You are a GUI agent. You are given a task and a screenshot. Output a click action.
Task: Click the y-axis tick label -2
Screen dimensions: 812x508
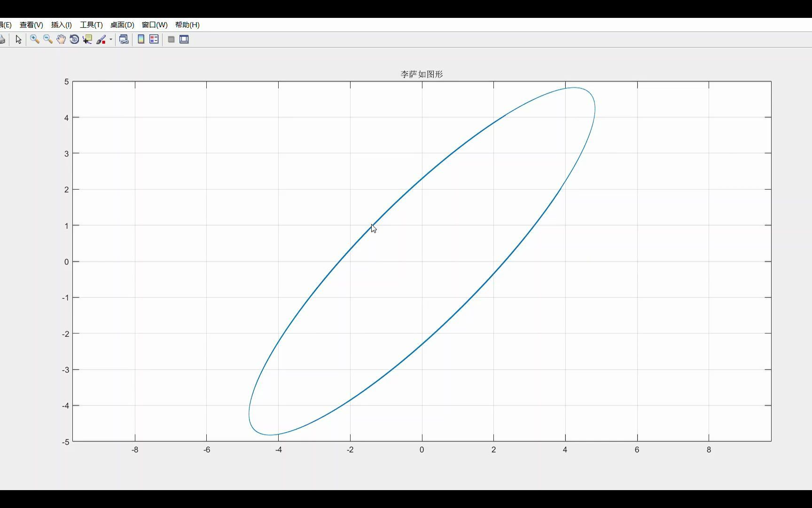pos(65,334)
